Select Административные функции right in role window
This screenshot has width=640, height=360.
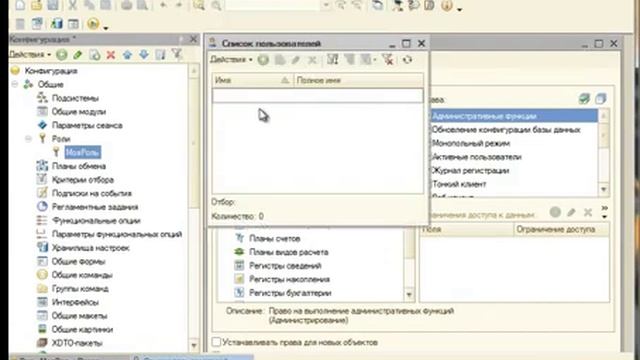514,116
